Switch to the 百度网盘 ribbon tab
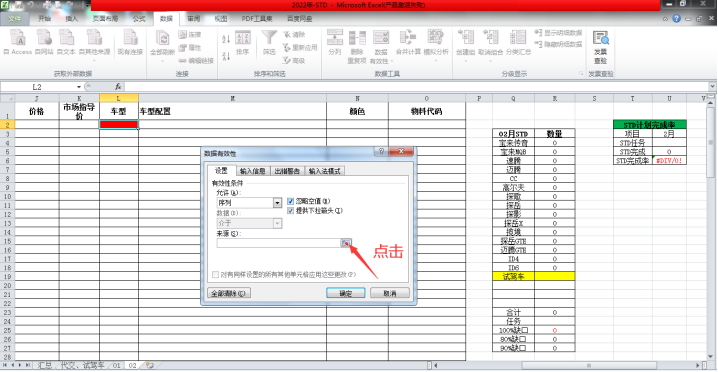 click(x=299, y=19)
